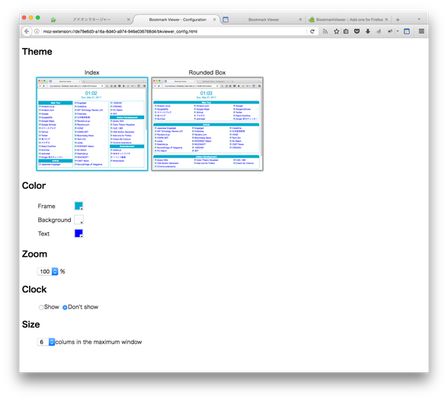Screen dimensions: 448x400
Task: Click 'colums in the maximum window' text
Action: point(99,342)
